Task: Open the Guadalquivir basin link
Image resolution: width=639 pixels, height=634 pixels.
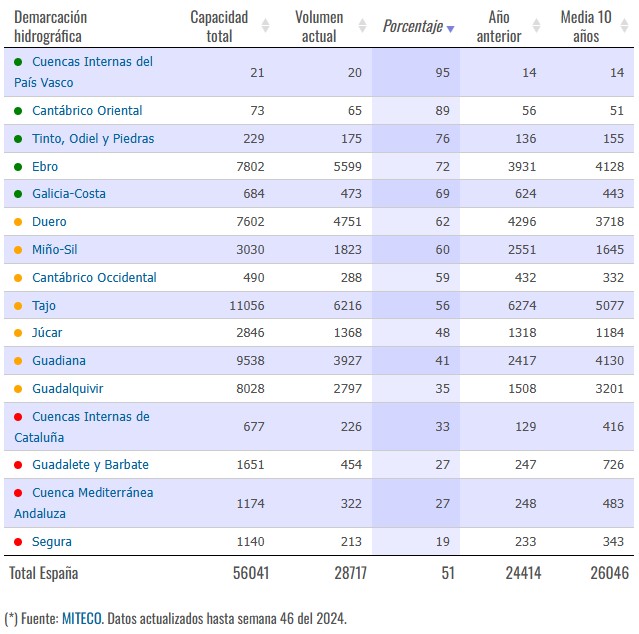Action: pyautogui.click(x=68, y=389)
